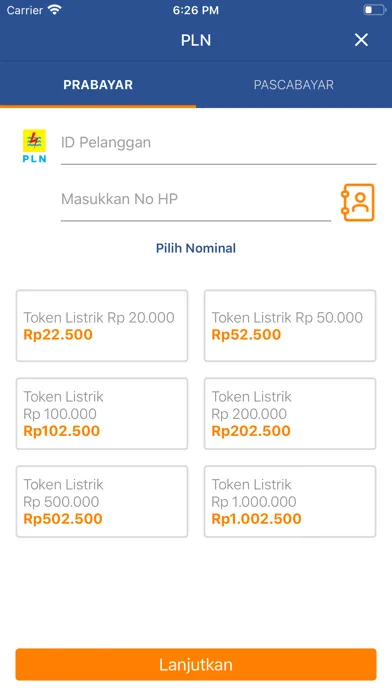Select the PRABAYAR tab

click(98, 84)
